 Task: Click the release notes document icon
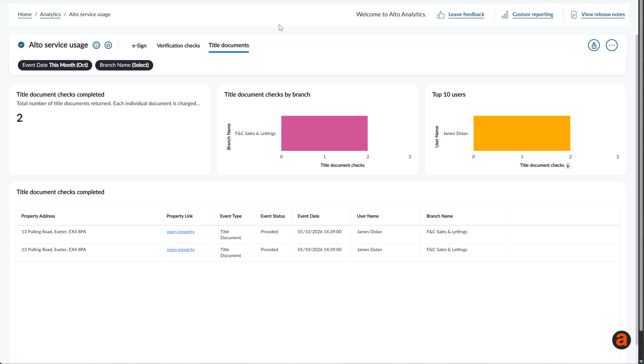click(x=574, y=15)
